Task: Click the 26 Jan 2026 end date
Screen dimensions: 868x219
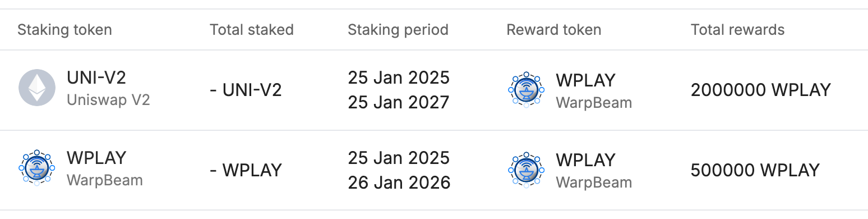Action: [399, 182]
